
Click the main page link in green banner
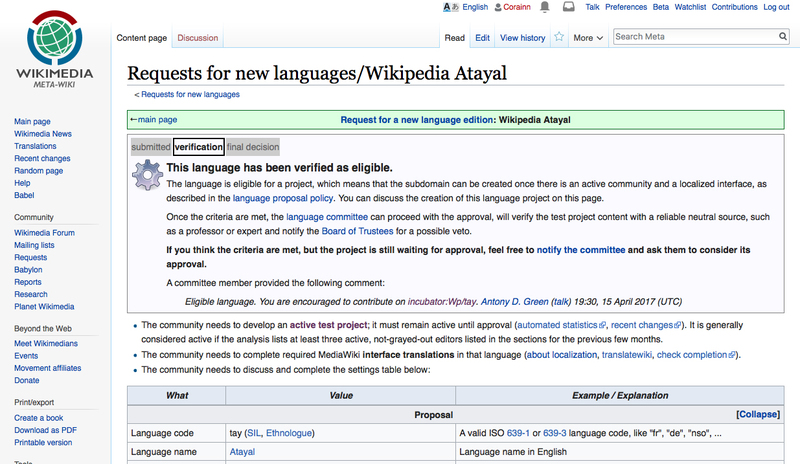(157, 119)
